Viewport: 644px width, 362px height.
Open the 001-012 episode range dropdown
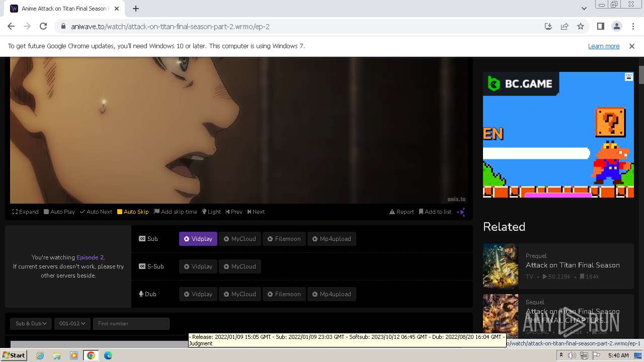(x=72, y=323)
